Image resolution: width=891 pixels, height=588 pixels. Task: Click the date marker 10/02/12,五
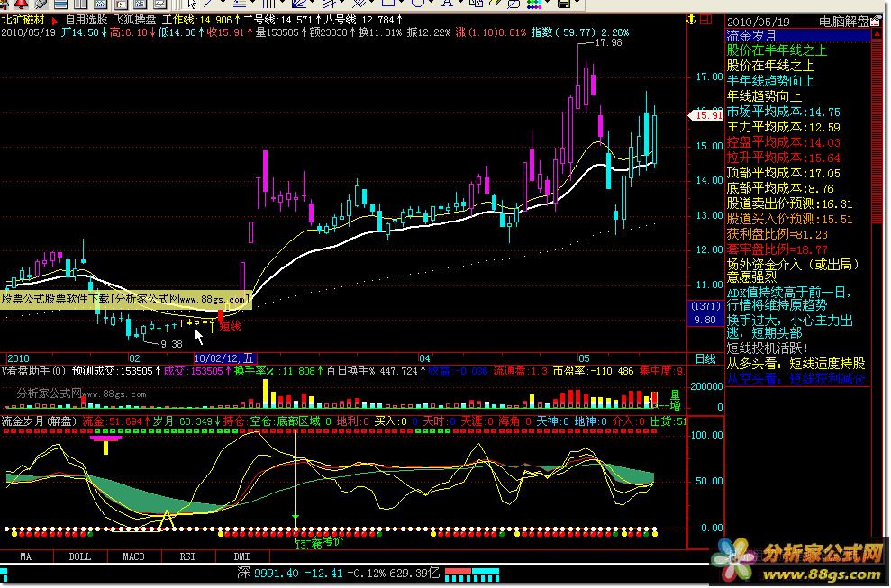(x=224, y=358)
